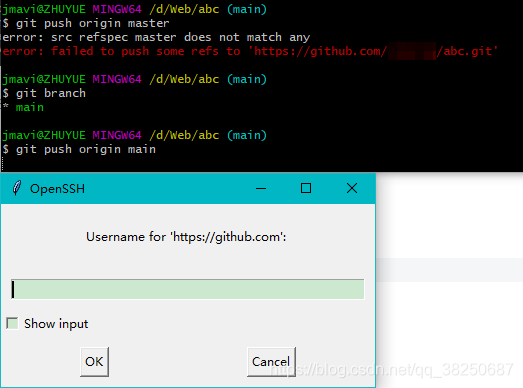Click the Cancel button in the OpenSSH dialog
Image resolution: width=523 pixels, height=388 pixels.
coord(271,362)
